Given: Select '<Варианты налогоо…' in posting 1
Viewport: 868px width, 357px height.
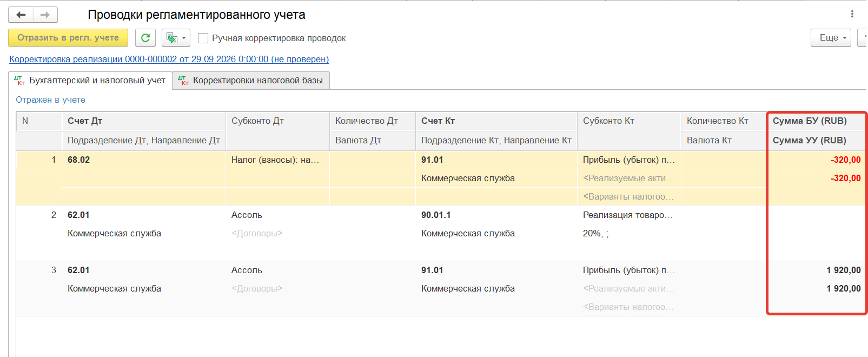Looking at the screenshot, I should coord(628,197).
